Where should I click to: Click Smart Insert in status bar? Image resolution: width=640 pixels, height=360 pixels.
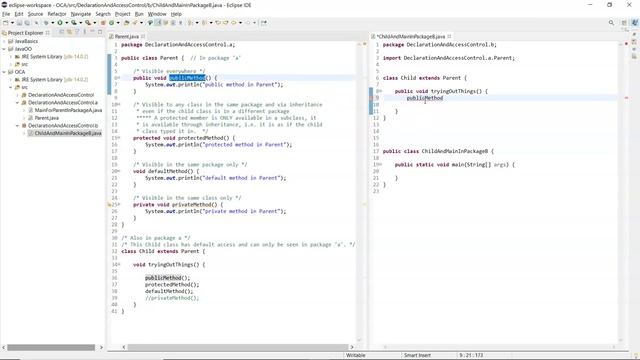point(417,355)
